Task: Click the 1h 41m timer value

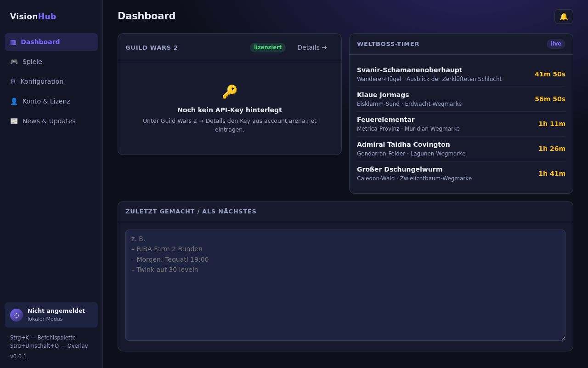Action: (552, 173)
